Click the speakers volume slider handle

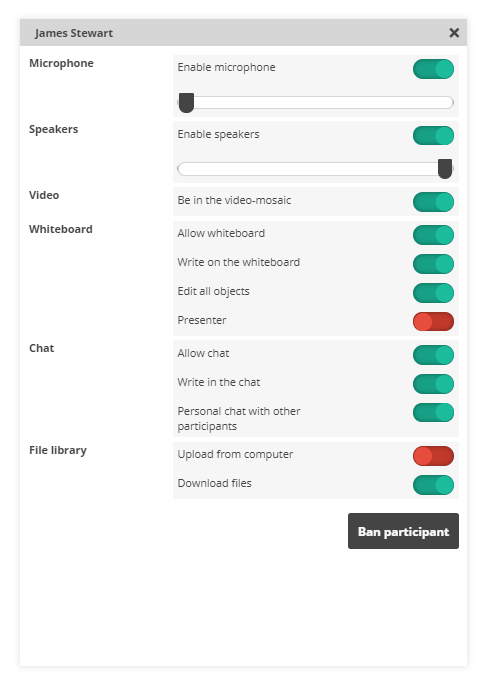point(445,169)
